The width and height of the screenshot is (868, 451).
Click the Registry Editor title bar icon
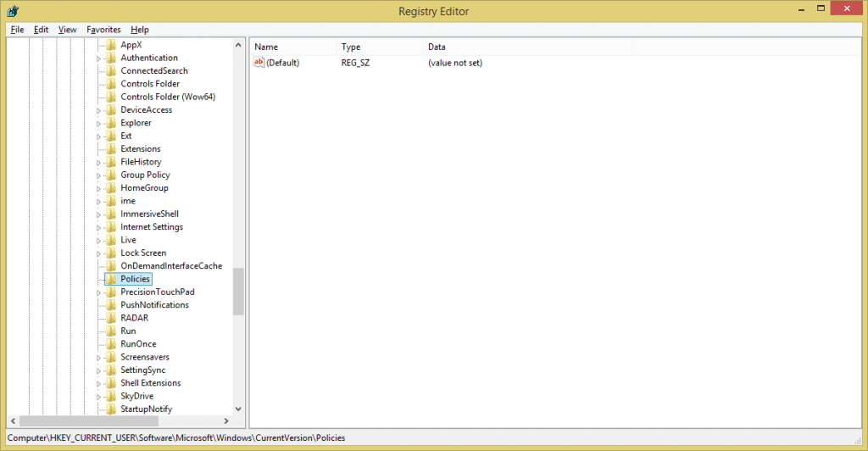click(13, 11)
